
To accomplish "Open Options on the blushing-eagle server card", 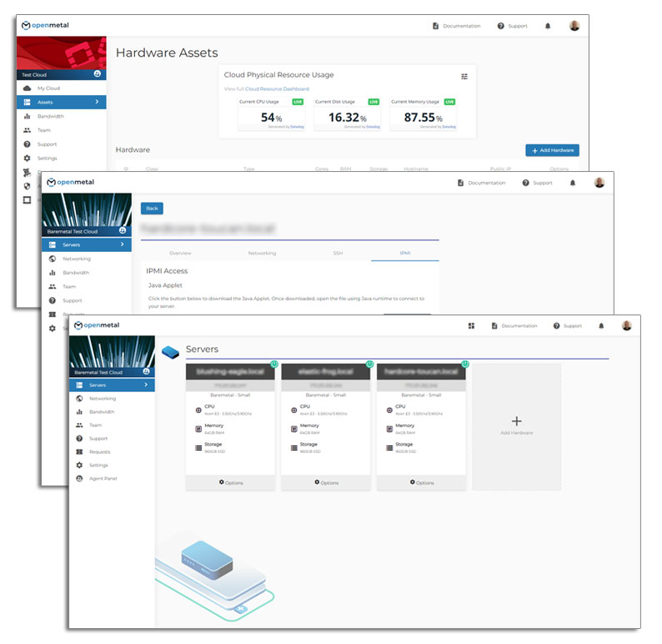I will tap(231, 483).
